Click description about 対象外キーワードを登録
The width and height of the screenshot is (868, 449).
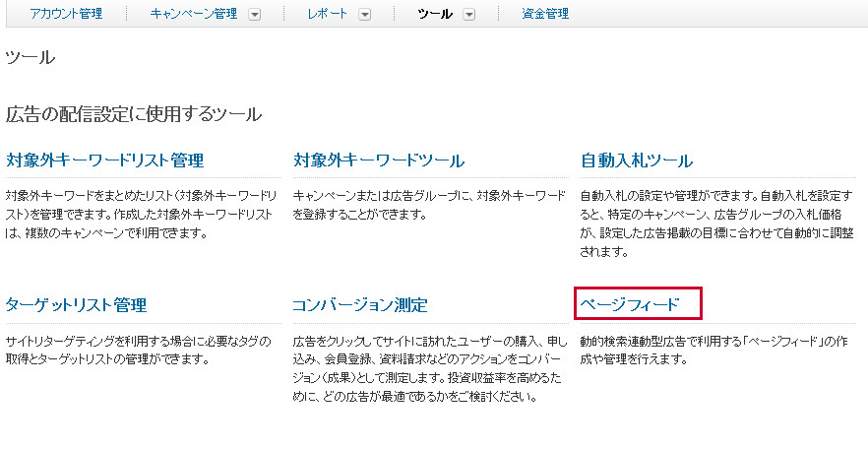click(429, 205)
